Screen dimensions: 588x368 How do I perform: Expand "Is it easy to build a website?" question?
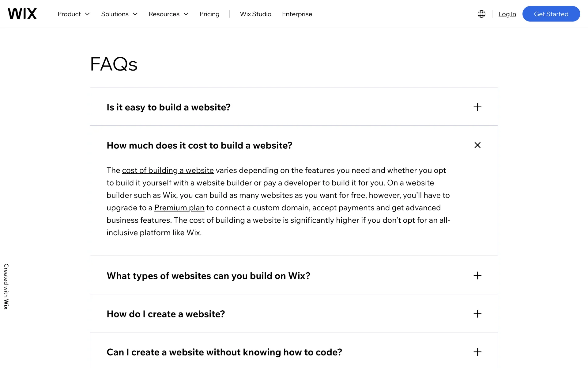168,107
